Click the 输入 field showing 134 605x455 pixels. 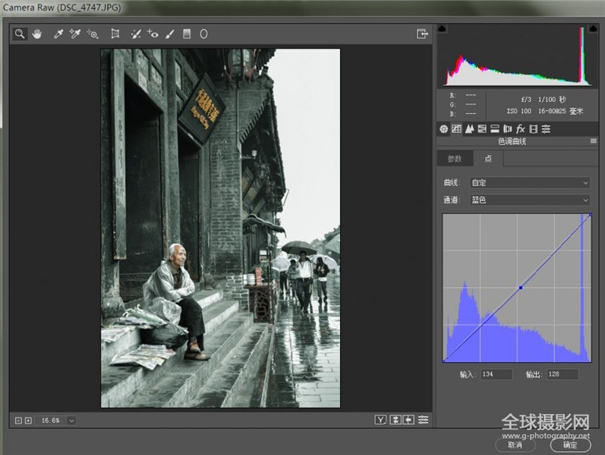496,374
